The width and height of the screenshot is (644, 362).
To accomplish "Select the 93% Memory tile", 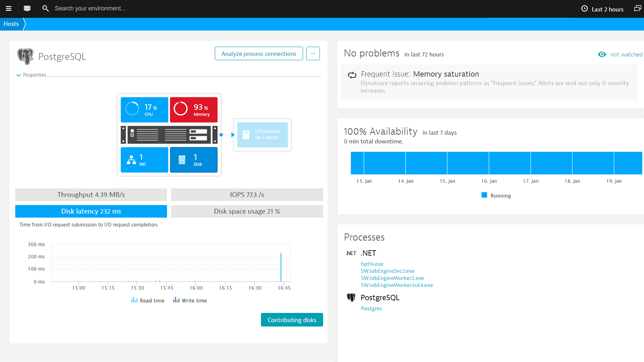I will coord(194,109).
